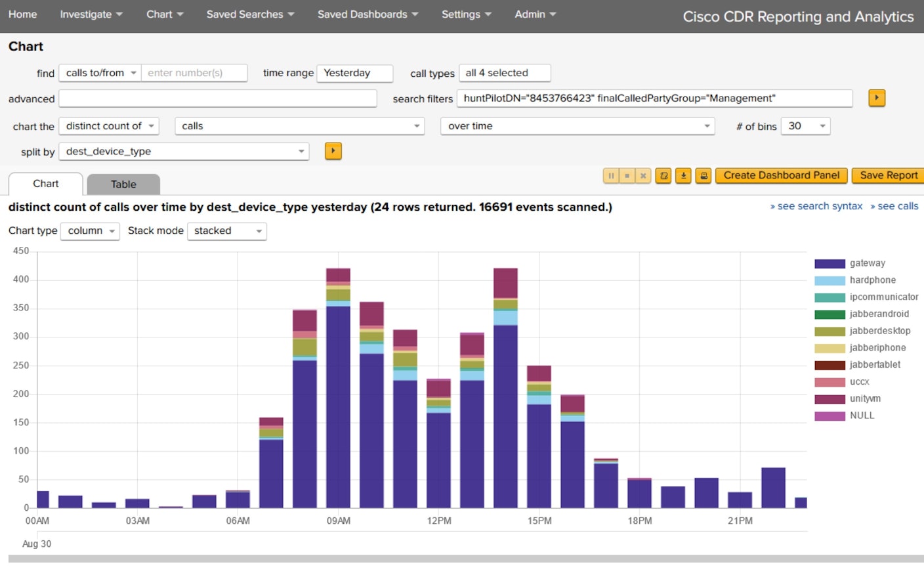Toggle hardphone series in the legend
This screenshot has width=924, height=581.
(872, 280)
